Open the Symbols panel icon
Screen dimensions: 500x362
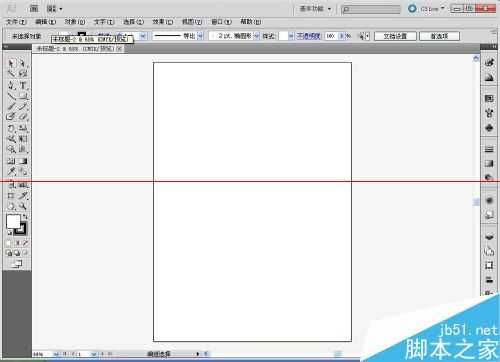[489, 128]
